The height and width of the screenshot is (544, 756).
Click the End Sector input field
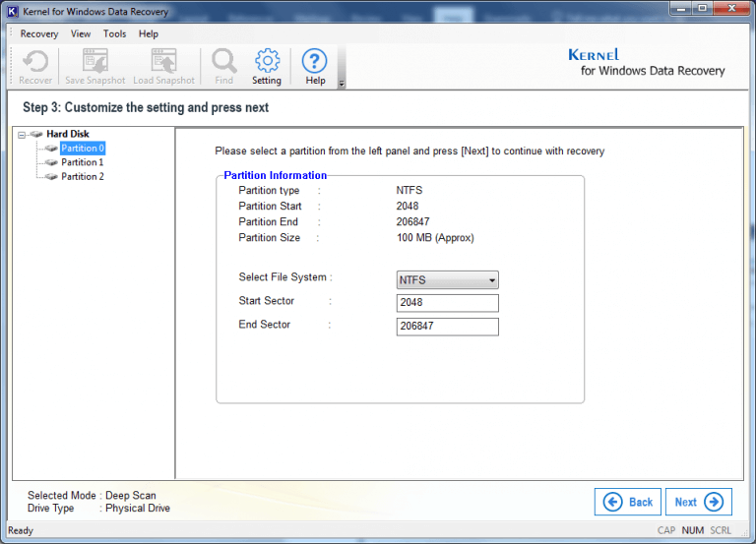(448, 327)
